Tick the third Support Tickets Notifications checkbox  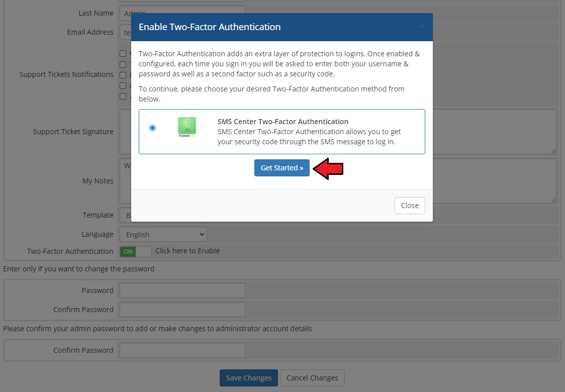(x=123, y=75)
